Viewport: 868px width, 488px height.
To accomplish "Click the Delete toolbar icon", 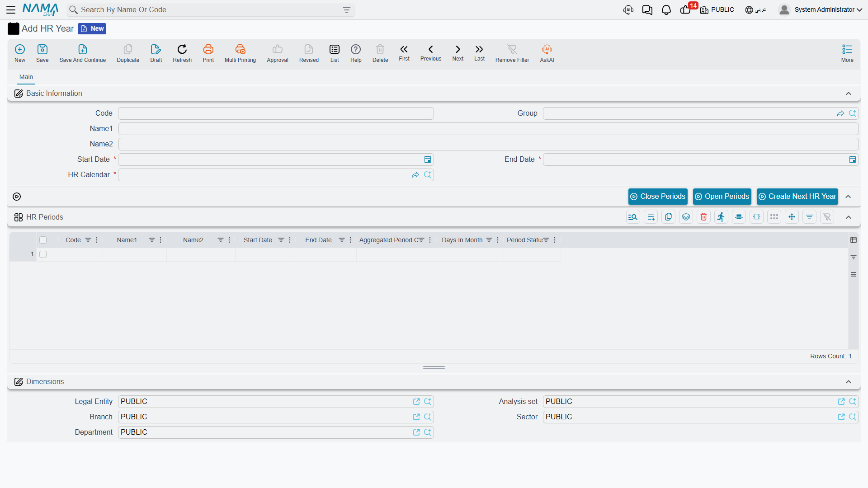I will tap(380, 53).
